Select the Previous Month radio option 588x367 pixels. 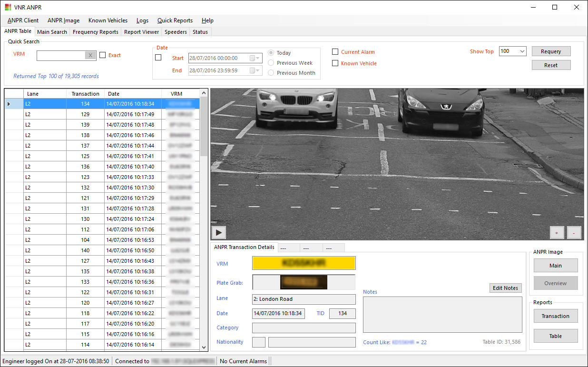tap(271, 73)
